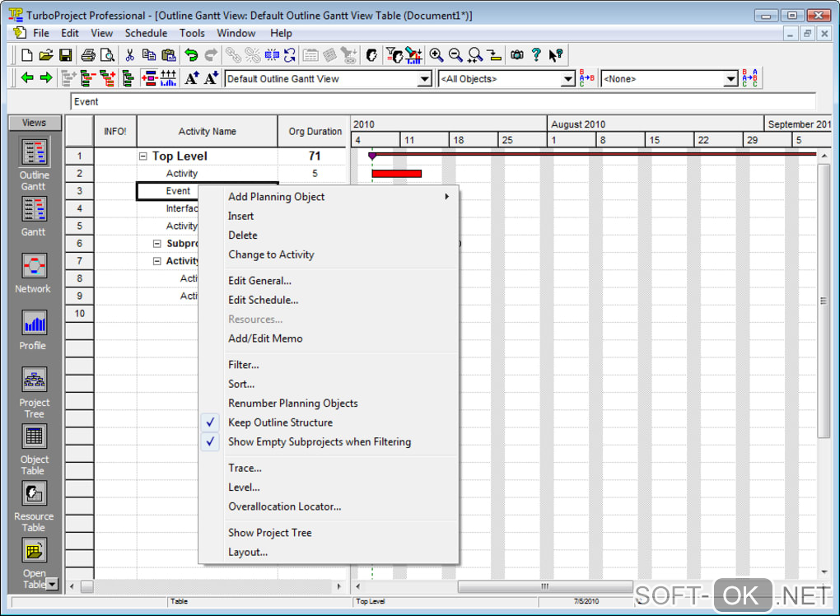Click the Print icon
Image resolution: width=840 pixels, height=616 pixels.
88,54
